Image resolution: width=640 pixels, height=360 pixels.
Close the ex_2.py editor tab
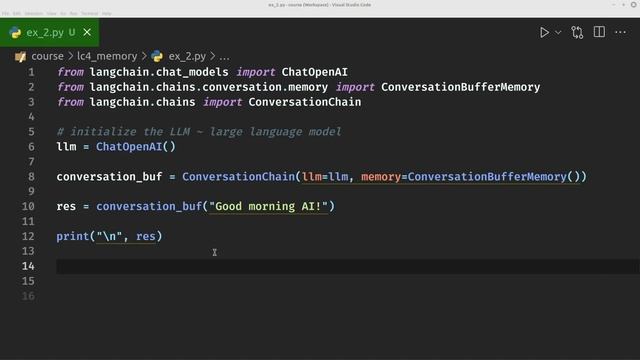click(x=87, y=32)
